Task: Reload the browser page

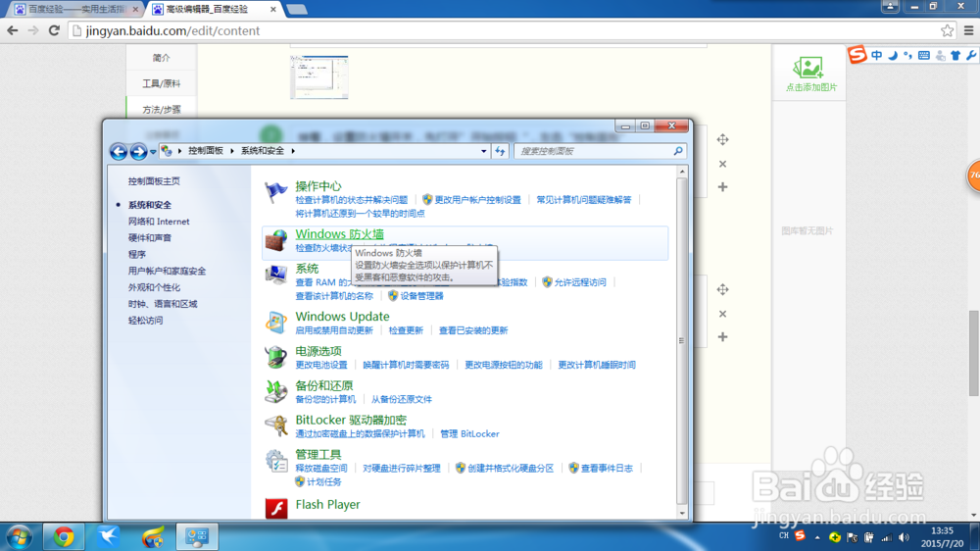Action: pos(54,30)
